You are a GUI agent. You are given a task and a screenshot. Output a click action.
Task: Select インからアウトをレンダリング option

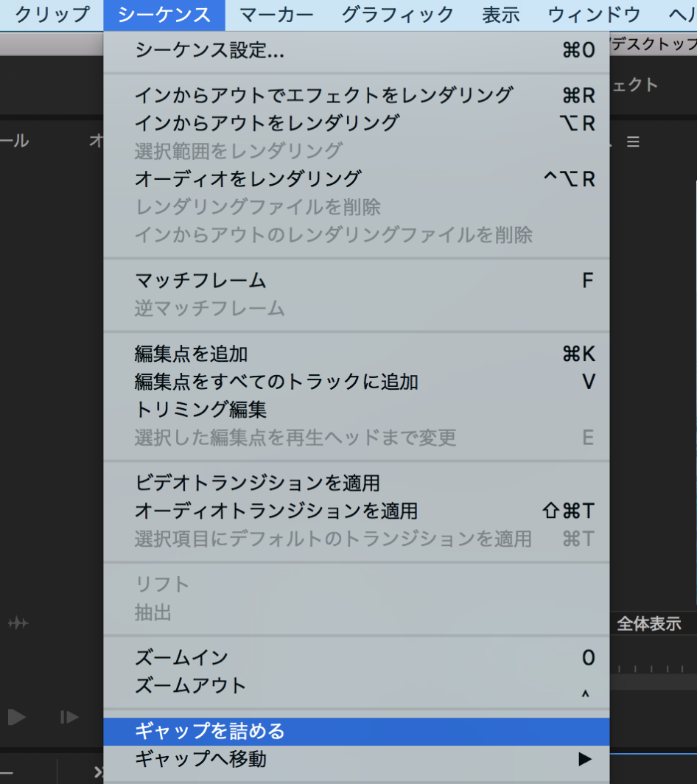267,122
